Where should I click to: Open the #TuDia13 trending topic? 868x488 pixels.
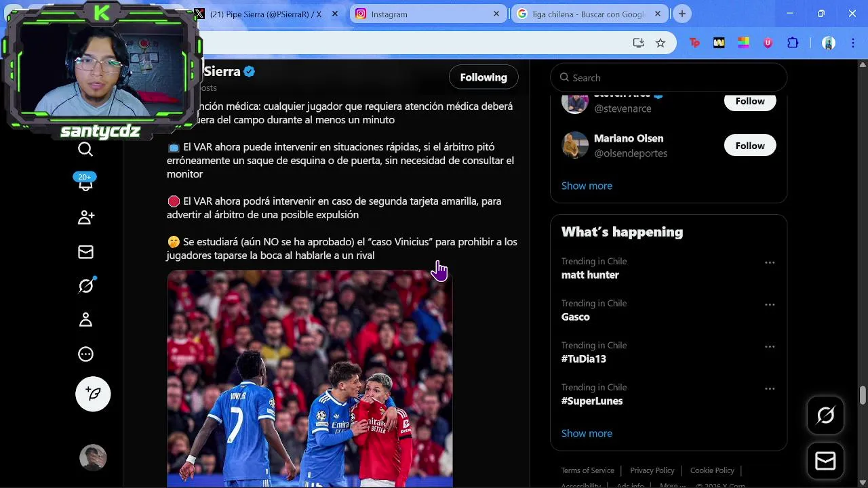[584, 359]
